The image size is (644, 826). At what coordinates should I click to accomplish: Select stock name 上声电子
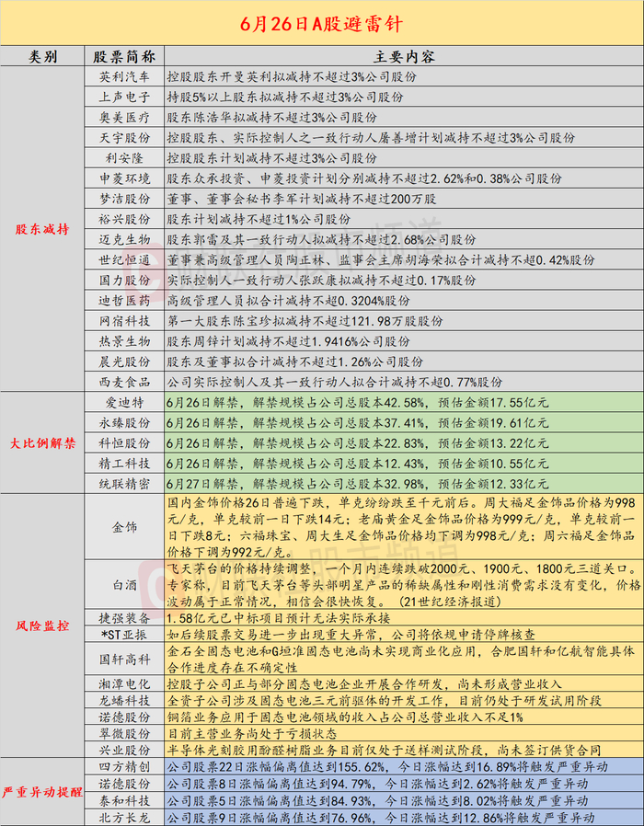click(124, 97)
